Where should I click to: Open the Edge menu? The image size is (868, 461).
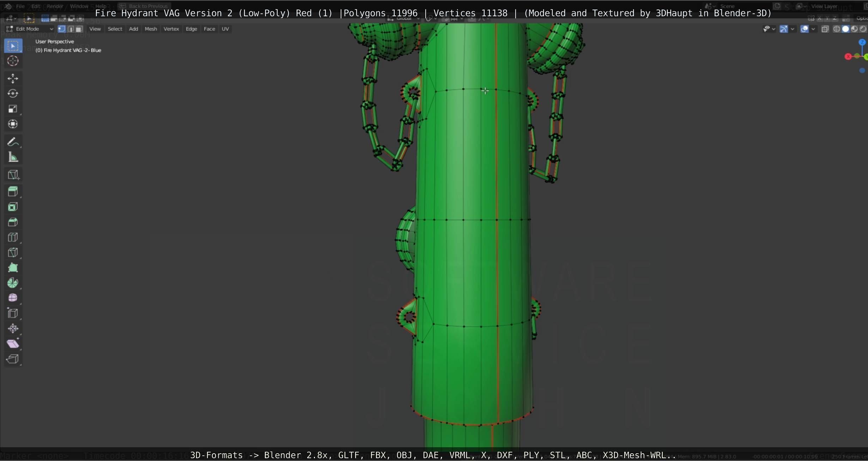(x=192, y=29)
